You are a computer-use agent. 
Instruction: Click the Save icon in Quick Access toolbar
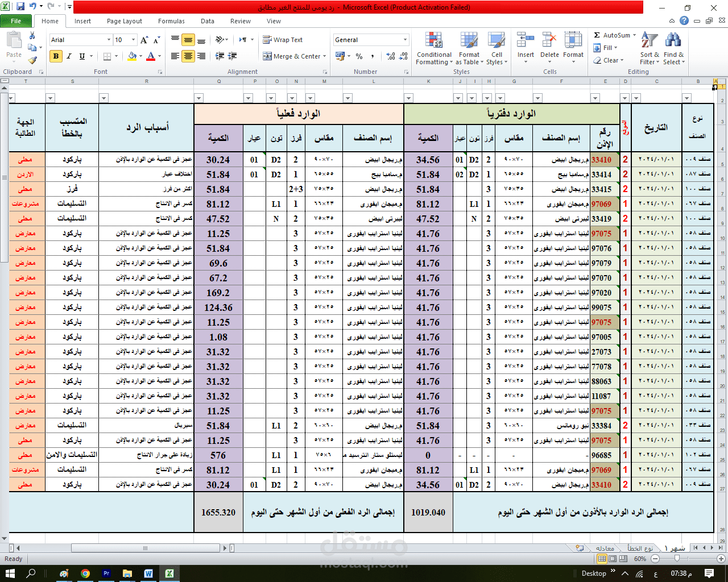click(x=20, y=7)
